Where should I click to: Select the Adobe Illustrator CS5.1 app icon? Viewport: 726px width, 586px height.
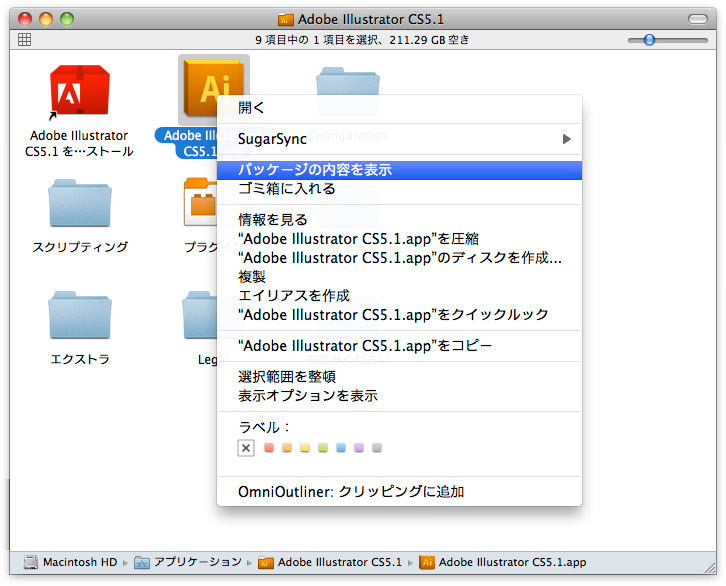coord(213,88)
